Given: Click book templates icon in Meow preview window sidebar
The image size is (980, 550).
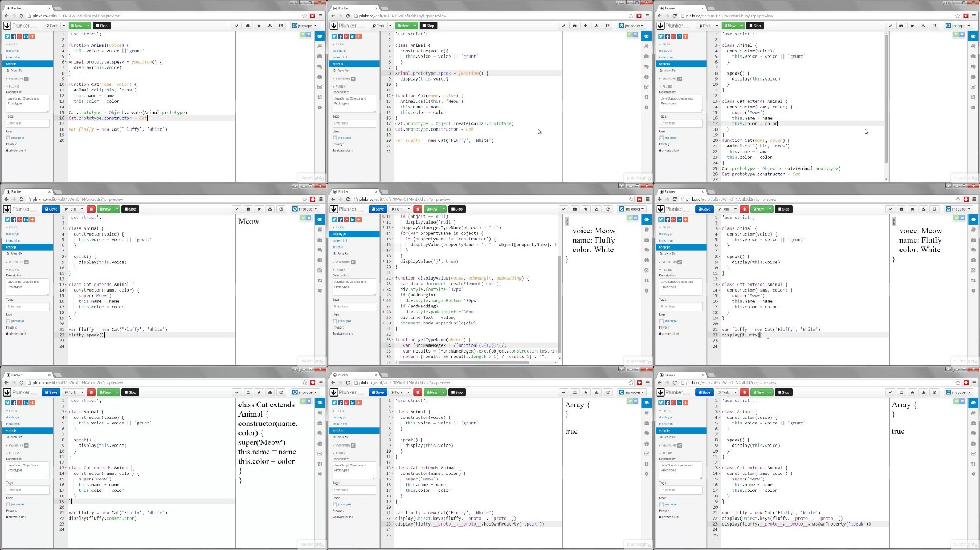Looking at the screenshot, I should (320, 230).
